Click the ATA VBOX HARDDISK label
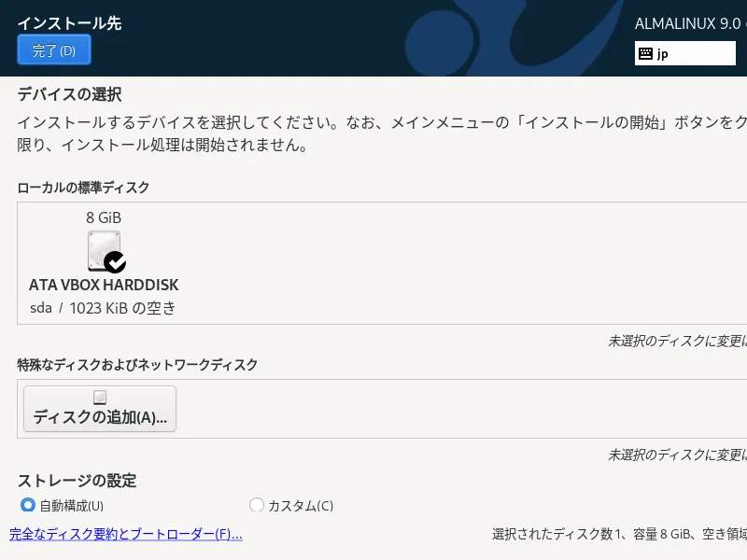 pos(104,285)
